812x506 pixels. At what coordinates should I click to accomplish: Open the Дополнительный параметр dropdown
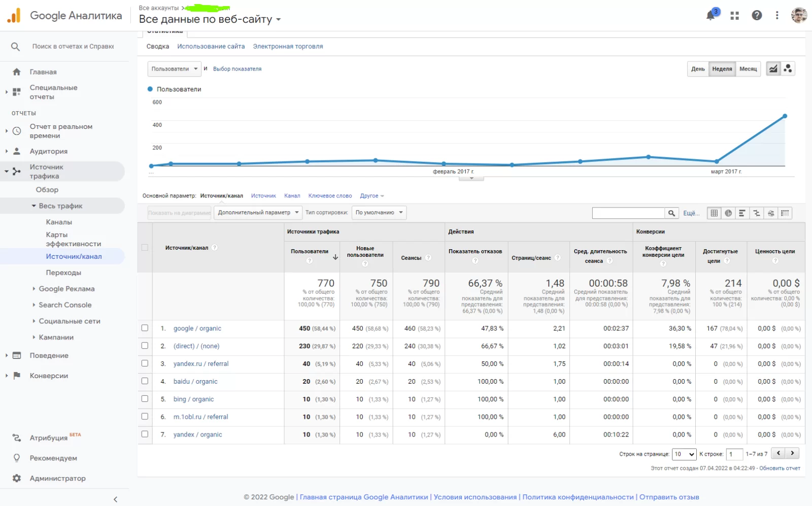(258, 213)
